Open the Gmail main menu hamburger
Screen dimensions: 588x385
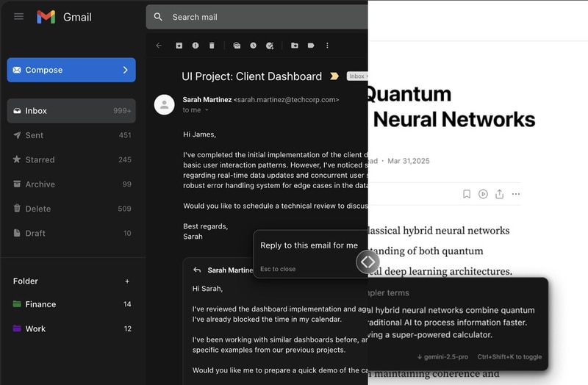pyautogui.click(x=19, y=17)
